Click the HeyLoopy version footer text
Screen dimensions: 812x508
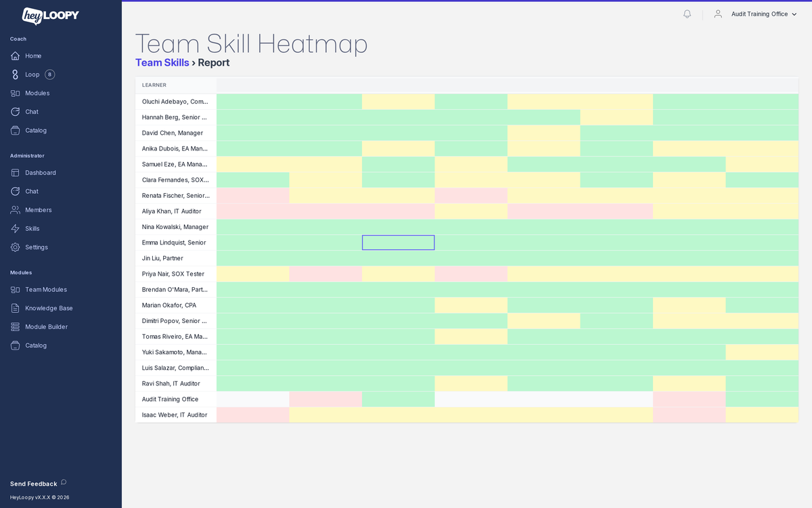pyautogui.click(x=39, y=497)
